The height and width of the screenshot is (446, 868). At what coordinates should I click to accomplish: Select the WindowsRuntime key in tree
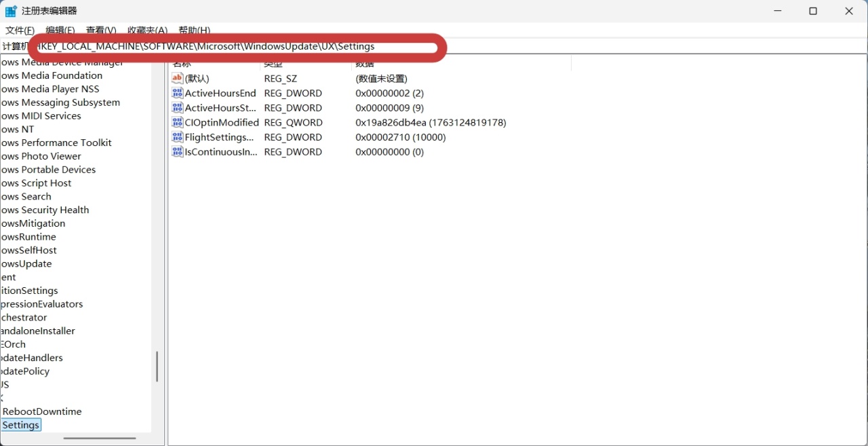click(x=28, y=237)
